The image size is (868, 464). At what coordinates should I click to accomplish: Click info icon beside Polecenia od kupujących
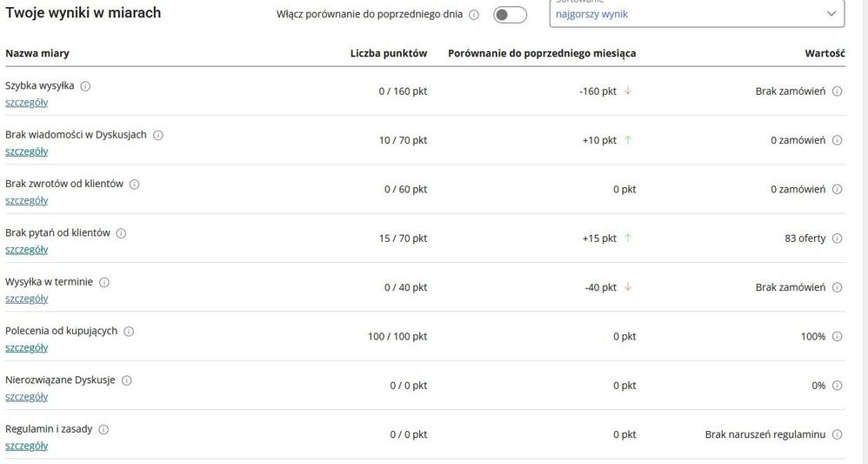129,332
